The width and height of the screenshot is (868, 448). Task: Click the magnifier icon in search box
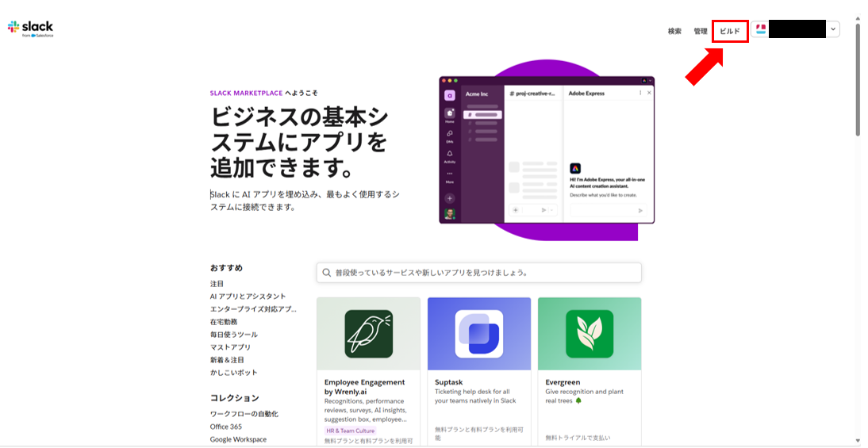tap(327, 273)
